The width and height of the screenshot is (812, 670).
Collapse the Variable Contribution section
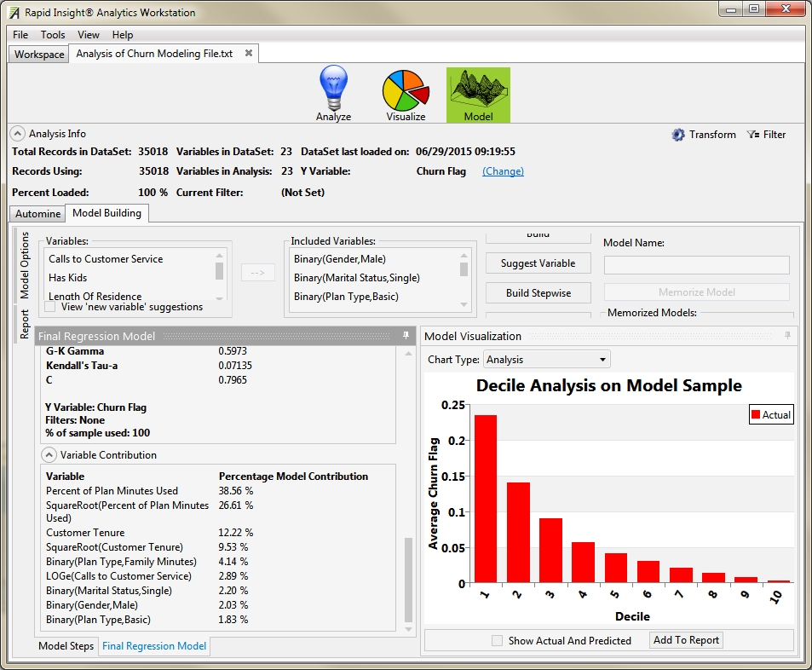coord(49,454)
